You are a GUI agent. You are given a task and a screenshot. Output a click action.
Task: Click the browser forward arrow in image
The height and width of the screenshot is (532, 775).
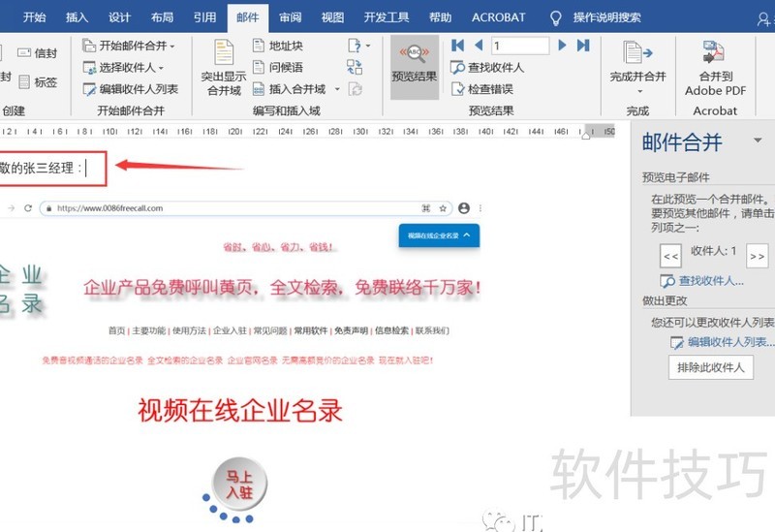(12, 208)
